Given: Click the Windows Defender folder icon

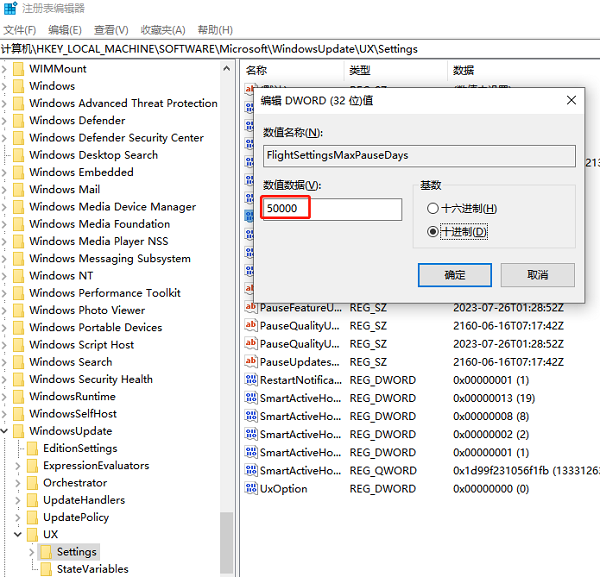Looking at the screenshot, I should (x=18, y=121).
